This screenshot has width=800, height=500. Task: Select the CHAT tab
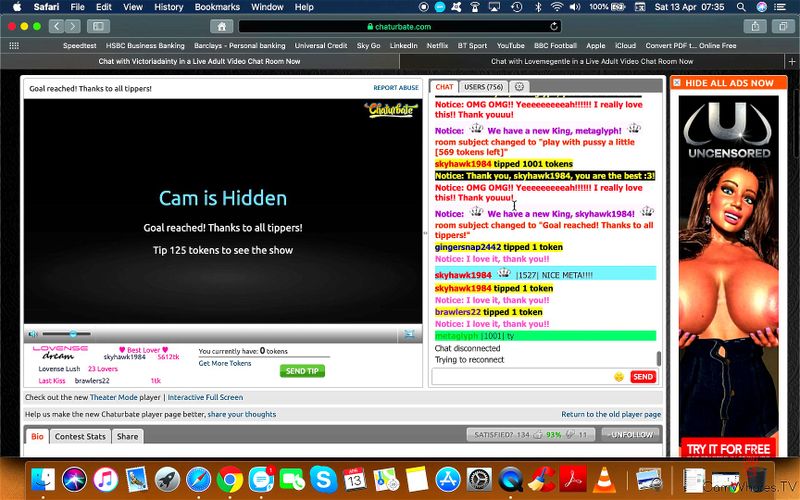click(444, 87)
